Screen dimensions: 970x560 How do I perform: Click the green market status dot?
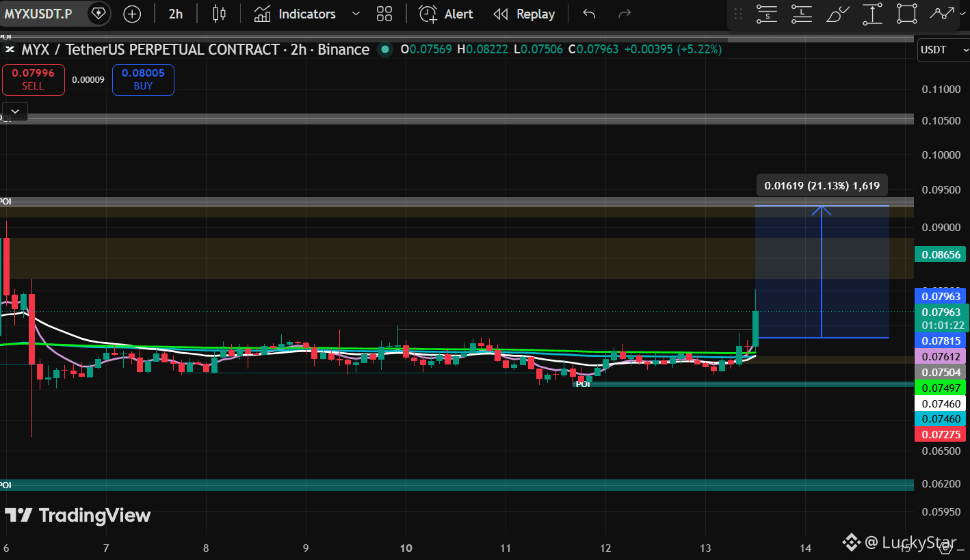tap(385, 49)
